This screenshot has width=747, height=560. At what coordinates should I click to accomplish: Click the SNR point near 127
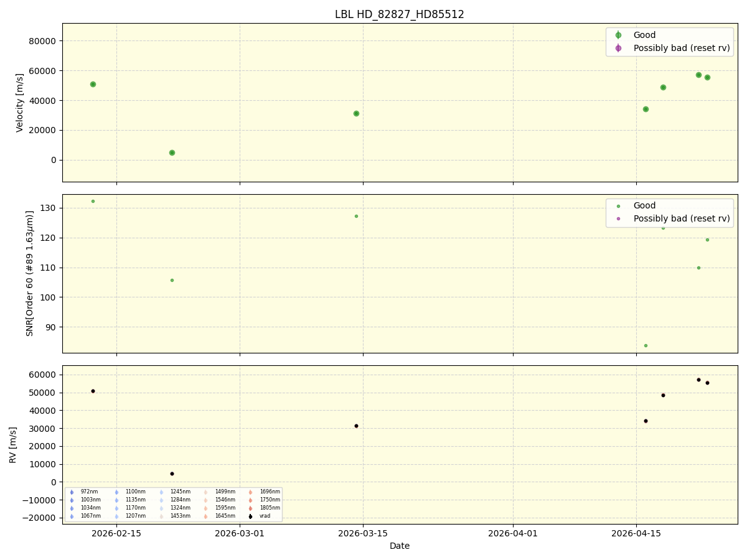[356, 216]
